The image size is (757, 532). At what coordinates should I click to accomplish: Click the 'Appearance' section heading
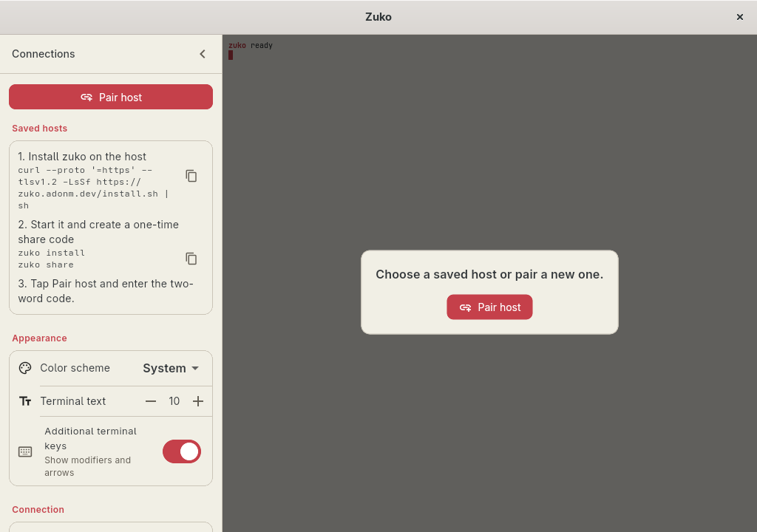pyautogui.click(x=40, y=338)
